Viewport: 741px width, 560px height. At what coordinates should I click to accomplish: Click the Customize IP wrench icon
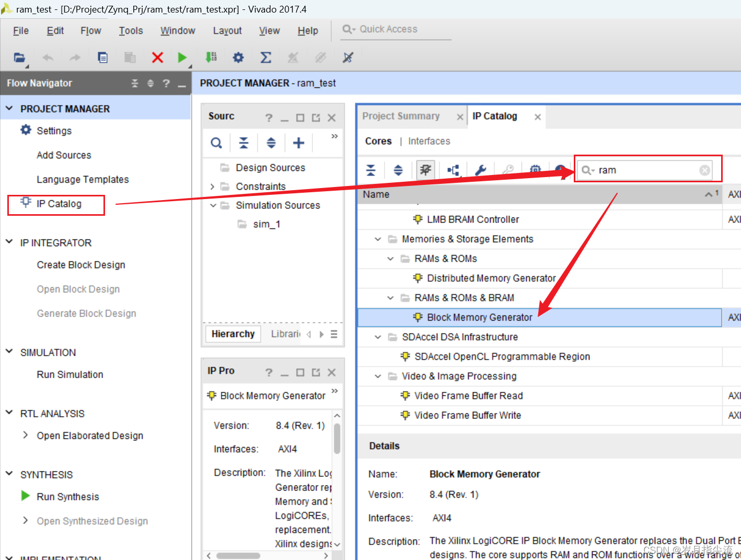(480, 170)
